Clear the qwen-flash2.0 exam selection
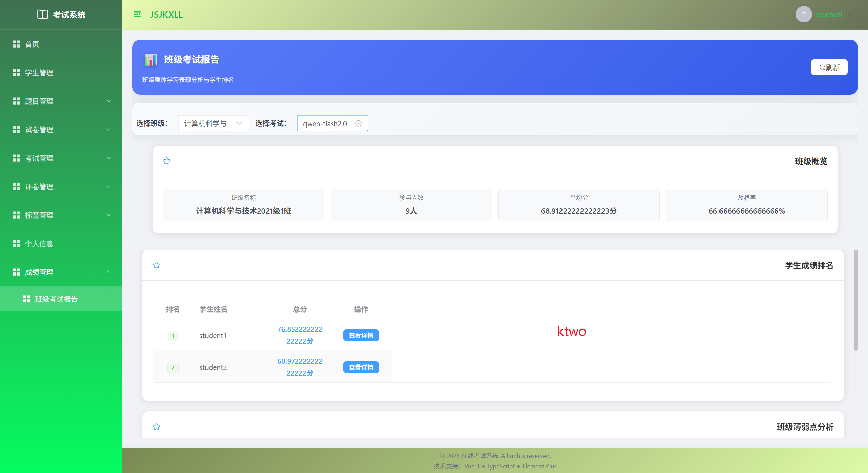This screenshot has width=868, height=473. click(358, 124)
